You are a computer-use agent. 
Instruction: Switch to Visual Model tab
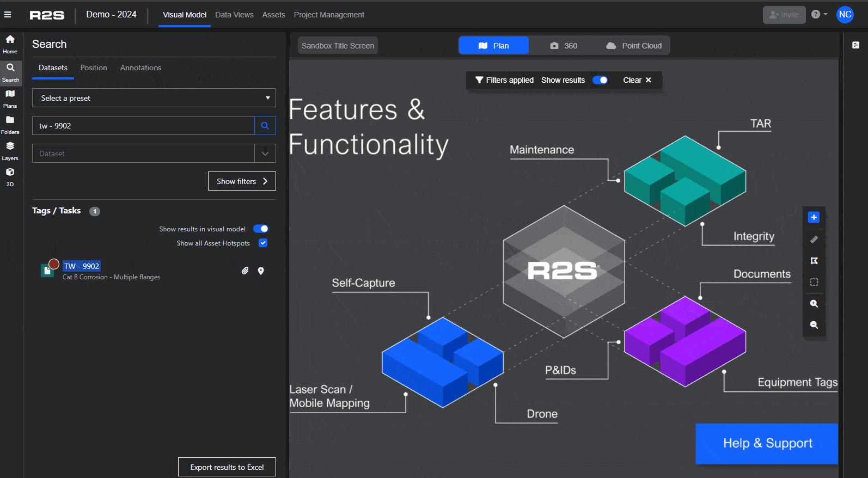(185, 15)
